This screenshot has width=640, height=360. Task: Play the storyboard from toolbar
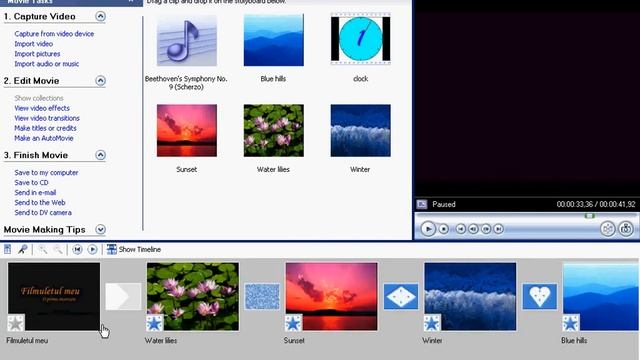click(92, 249)
